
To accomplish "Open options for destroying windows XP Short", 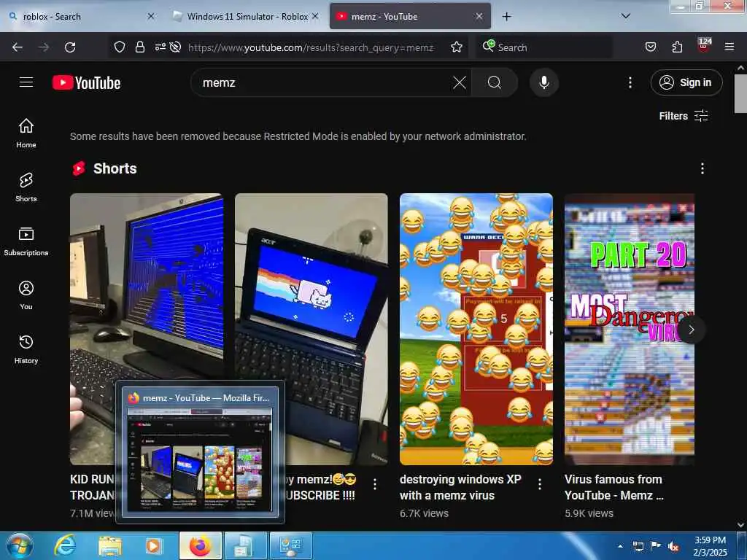I will [x=539, y=484].
